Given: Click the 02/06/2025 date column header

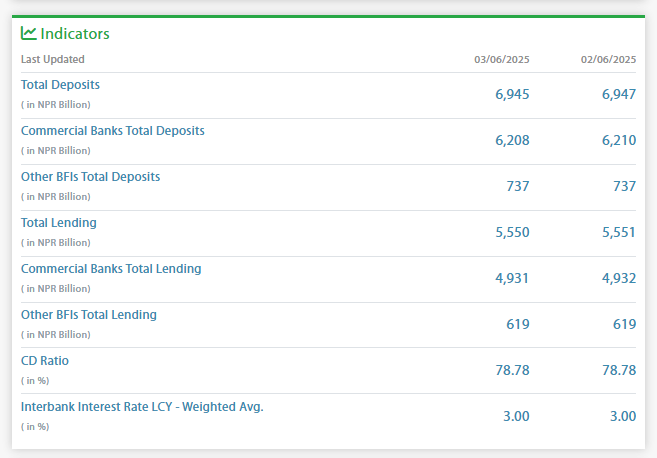Looking at the screenshot, I should point(608,60).
